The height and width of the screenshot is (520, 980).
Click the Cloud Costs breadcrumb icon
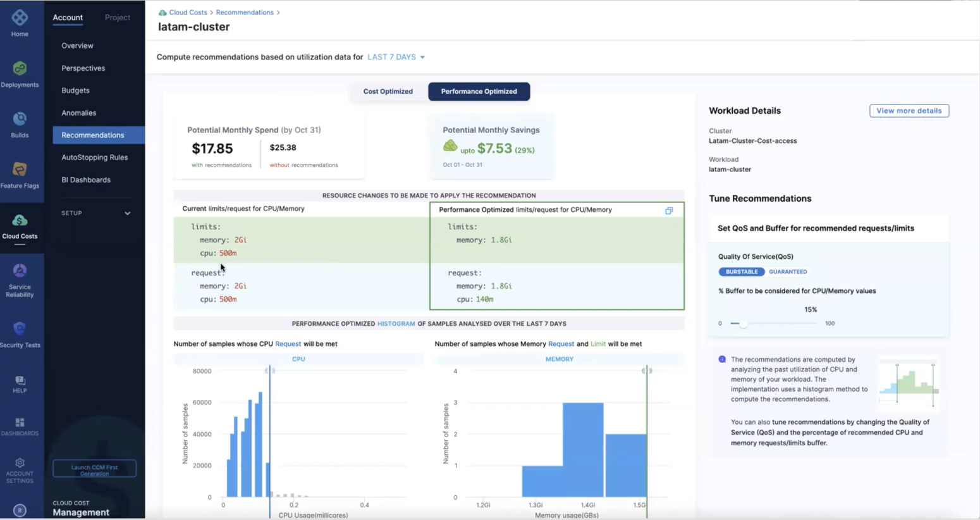coord(162,13)
